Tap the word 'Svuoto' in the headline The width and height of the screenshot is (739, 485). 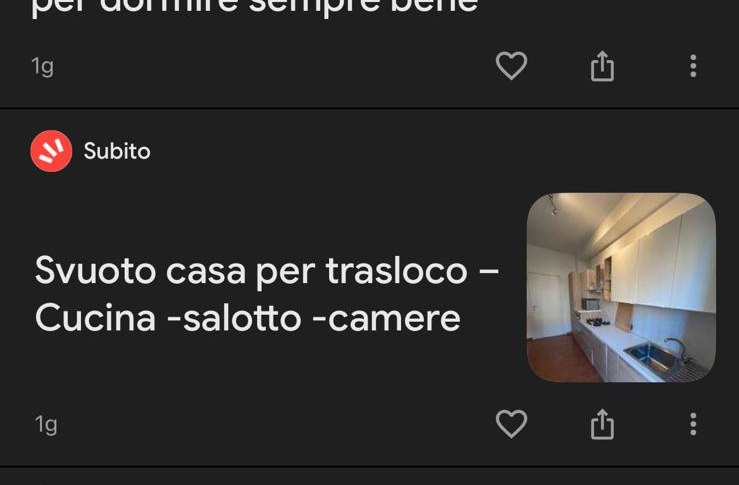click(x=95, y=271)
